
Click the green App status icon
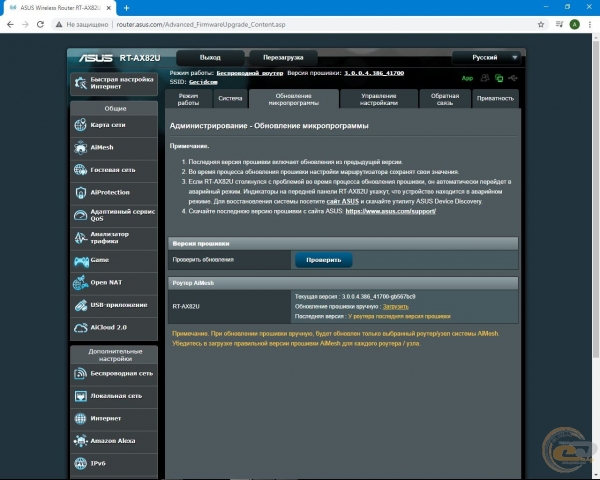pyautogui.click(x=467, y=78)
